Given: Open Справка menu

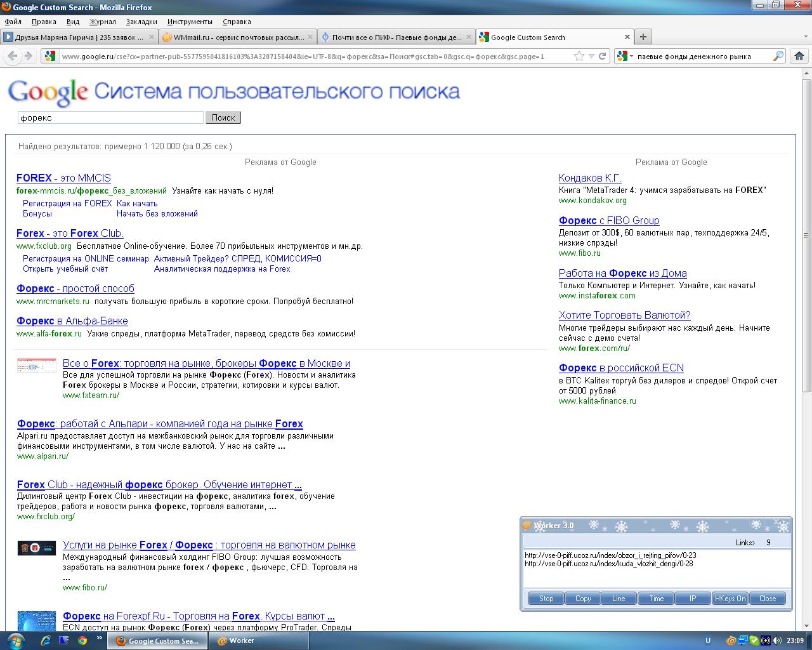Looking at the screenshot, I should point(237,22).
